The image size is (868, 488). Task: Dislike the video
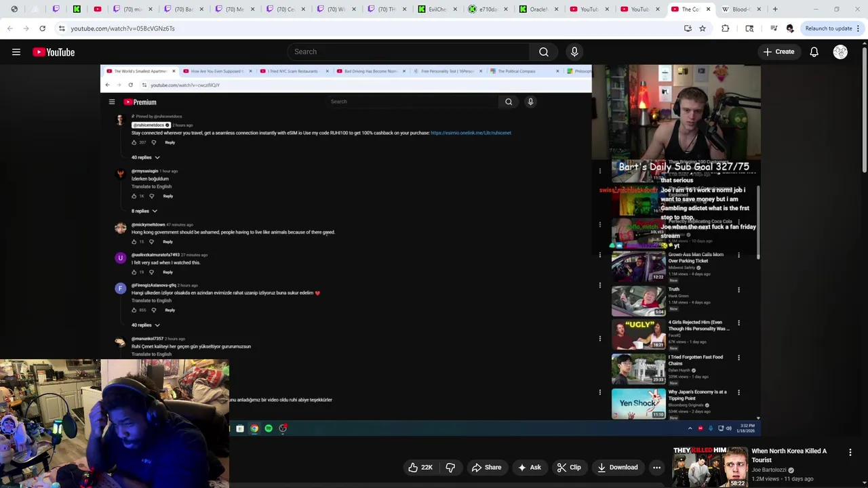[450, 467]
